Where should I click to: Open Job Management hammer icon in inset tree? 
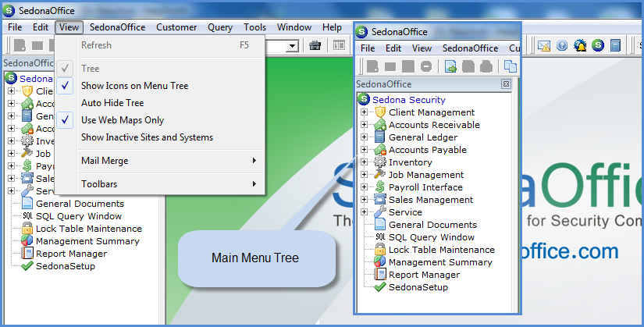(x=380, y=175)
